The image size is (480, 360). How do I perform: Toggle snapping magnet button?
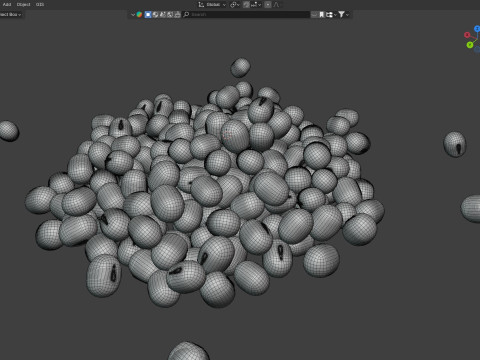246,5
